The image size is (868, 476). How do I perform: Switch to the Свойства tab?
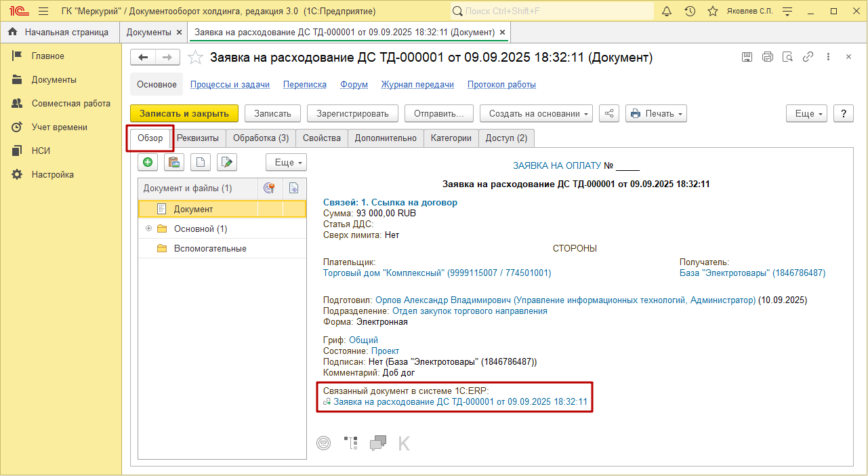(322, 138)
